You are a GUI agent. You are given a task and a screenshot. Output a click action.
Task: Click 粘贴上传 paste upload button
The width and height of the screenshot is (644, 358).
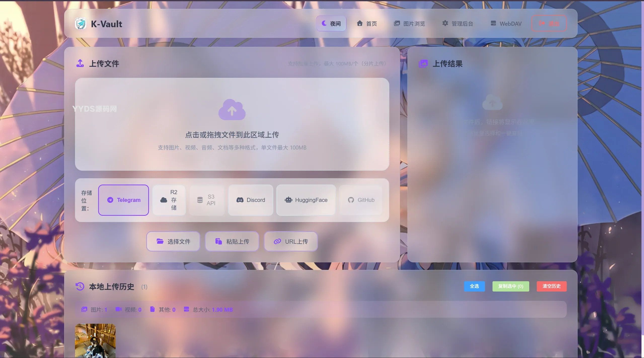[x=232, y=241]
